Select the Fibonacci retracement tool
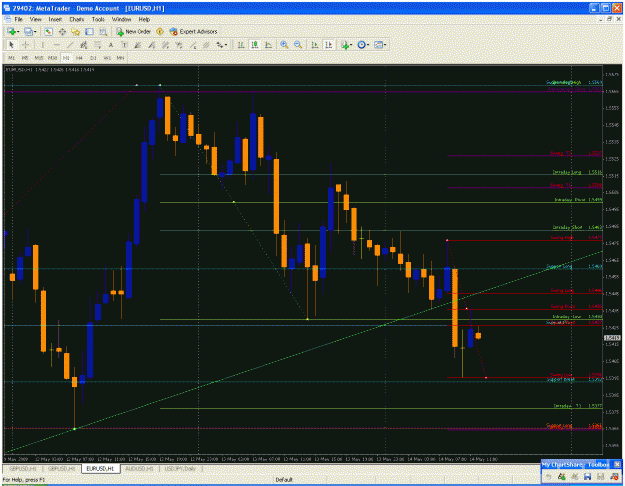 tap(97, 45)
